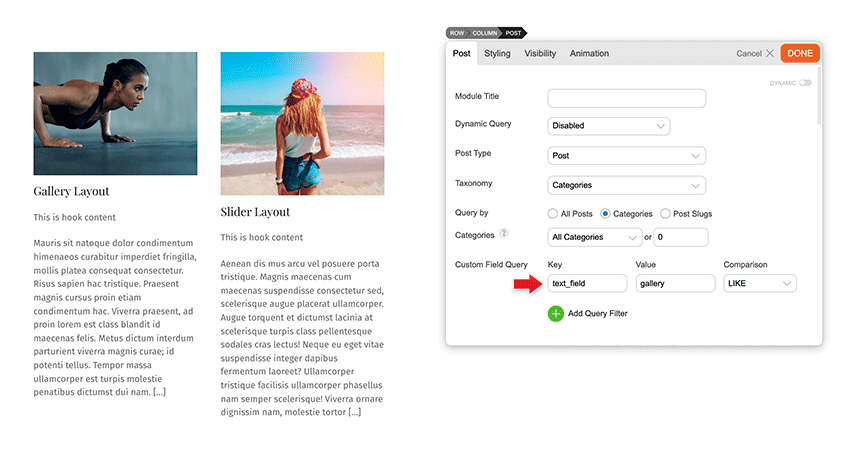
Task: Expand the All Categories dropdown
Action: [595, 237]
